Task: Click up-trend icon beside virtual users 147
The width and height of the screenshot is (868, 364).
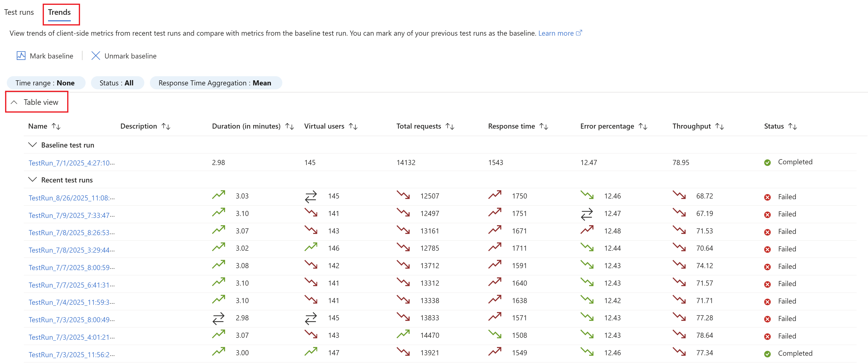Action: coord(311,352)
